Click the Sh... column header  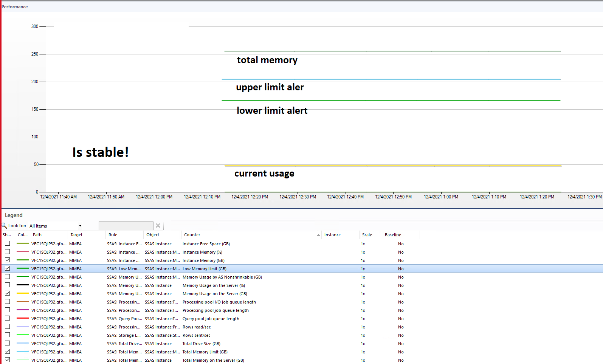(8, 235)
